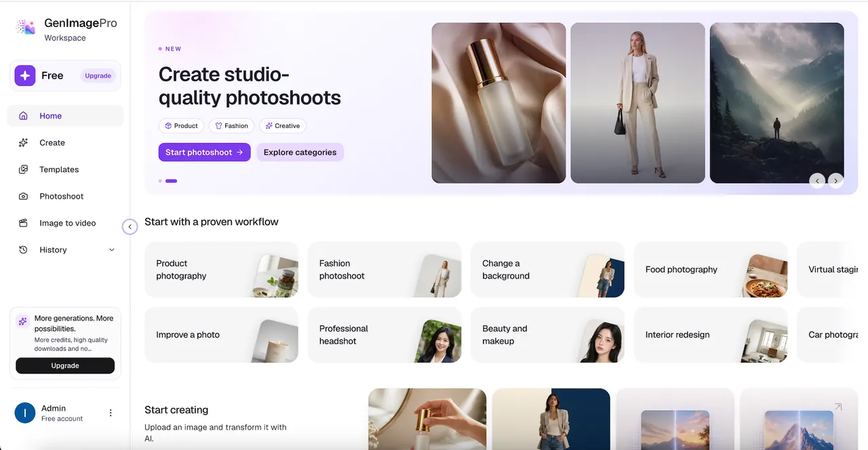Open the Image to video section
Screen dimensions: 868x450
click(x=66, y=223)
